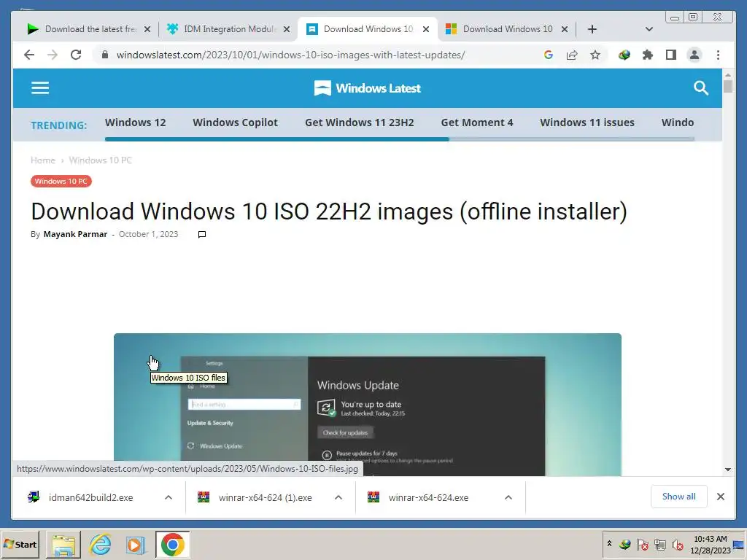Expand options for winrar-x64-624.exe download
This screenshot has height=560, width=747.
tap(508, 497)
